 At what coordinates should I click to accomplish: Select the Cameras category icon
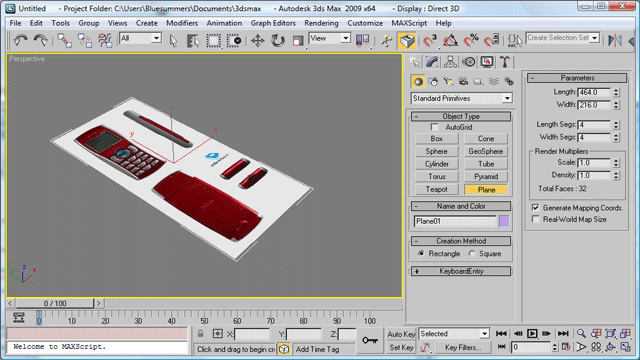(x=463, y=82)
